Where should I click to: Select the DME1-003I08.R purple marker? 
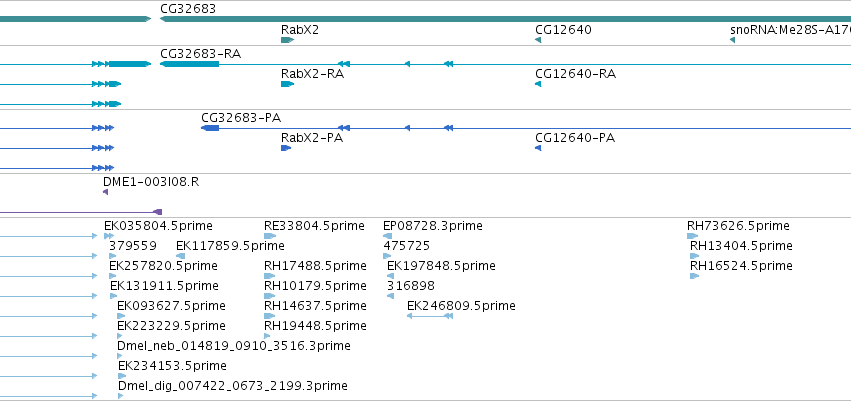105,192
